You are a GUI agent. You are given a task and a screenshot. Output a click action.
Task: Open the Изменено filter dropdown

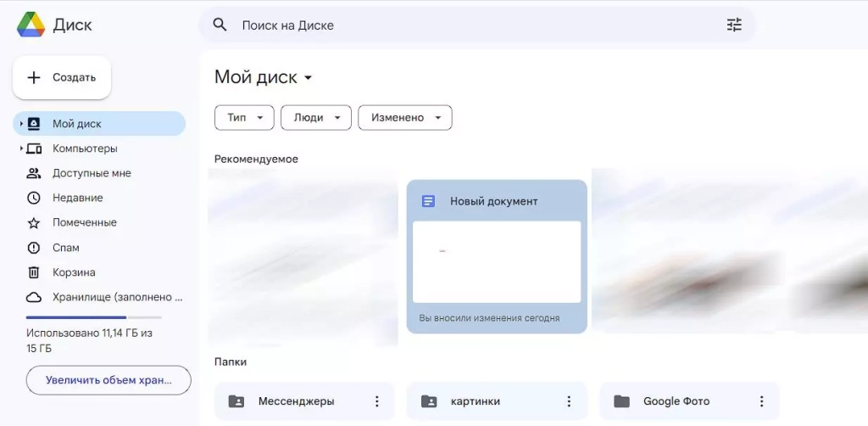pos(404,118)
